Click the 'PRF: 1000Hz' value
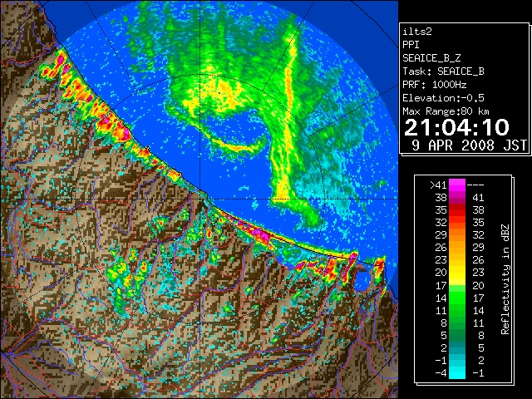Screen dimensions: 532x399 (434, 85)
